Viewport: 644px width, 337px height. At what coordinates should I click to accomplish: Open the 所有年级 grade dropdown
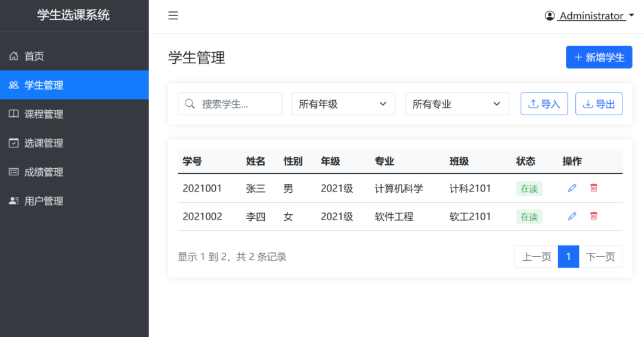coord(343,104)
